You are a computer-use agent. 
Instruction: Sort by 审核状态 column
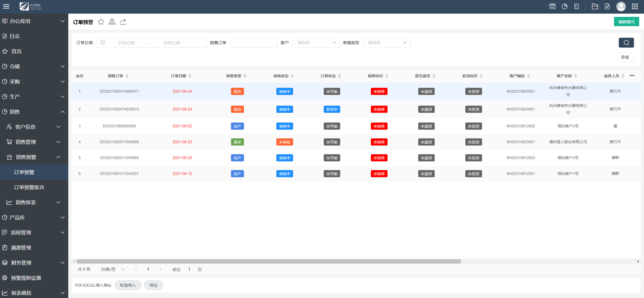click(x=292, y=76)
